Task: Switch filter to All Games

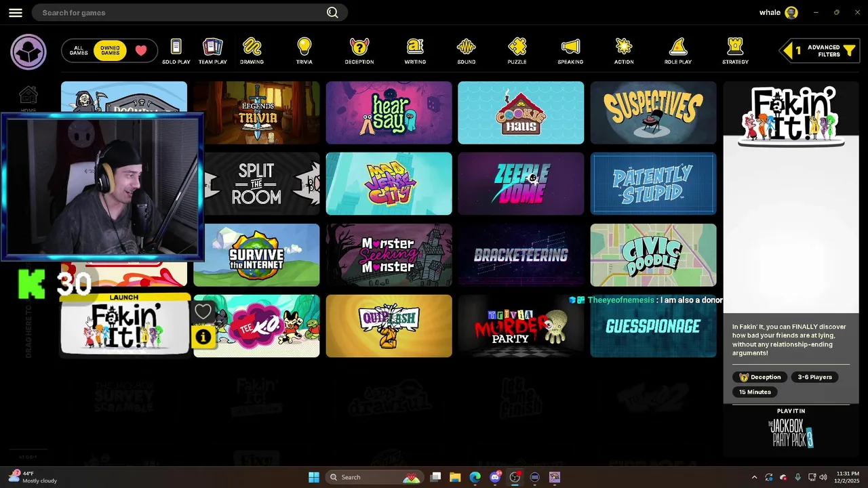Action: [x=79, y=51]
